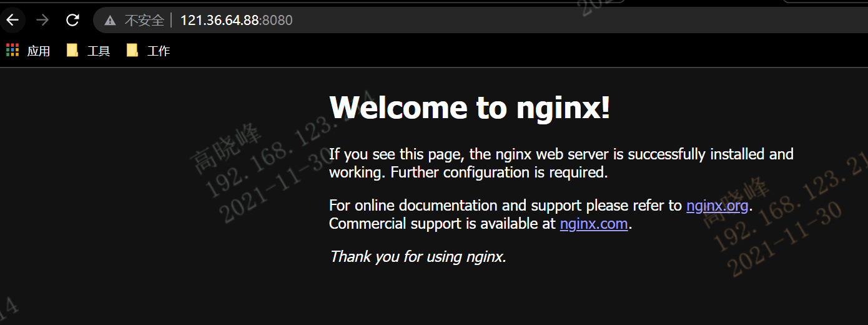The image size is (868, 325).
Task: Open the apps grid icon in bookmarks bar
Action: (12, 51)
